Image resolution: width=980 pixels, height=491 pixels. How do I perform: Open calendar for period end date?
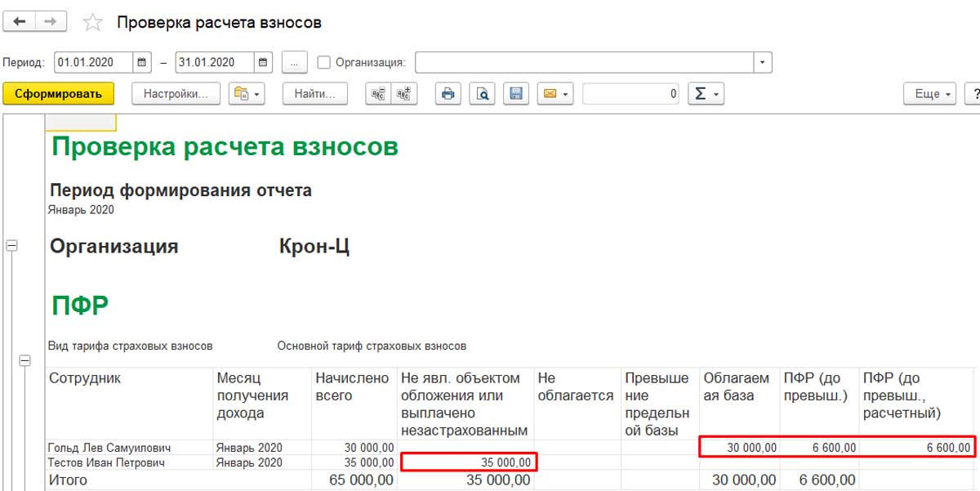pyautogui.click(x=263, y=62)
